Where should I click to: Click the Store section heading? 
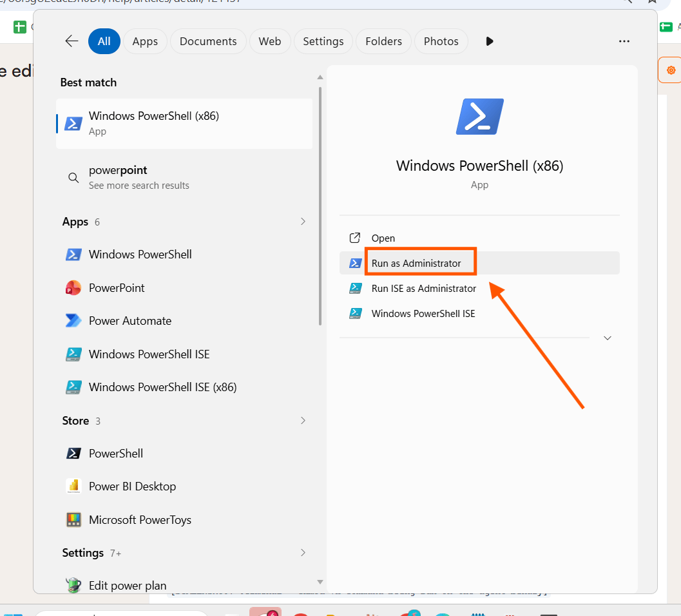click(75, 421)
